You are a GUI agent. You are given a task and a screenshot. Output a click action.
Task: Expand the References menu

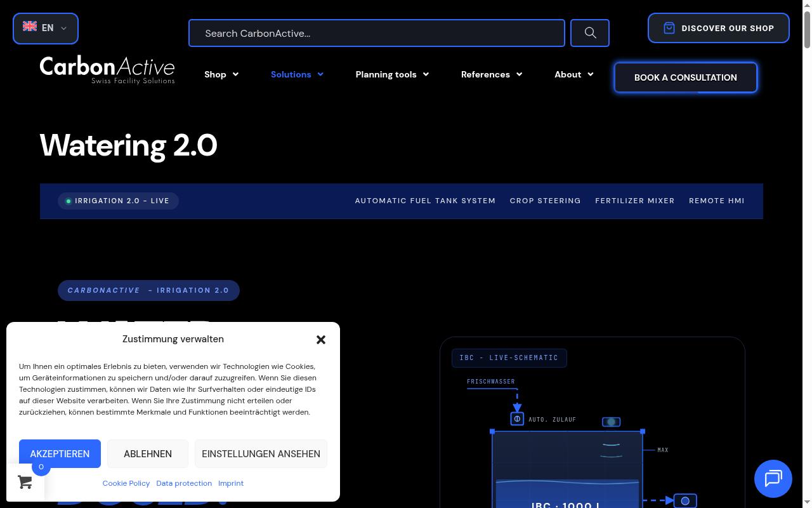492,74
